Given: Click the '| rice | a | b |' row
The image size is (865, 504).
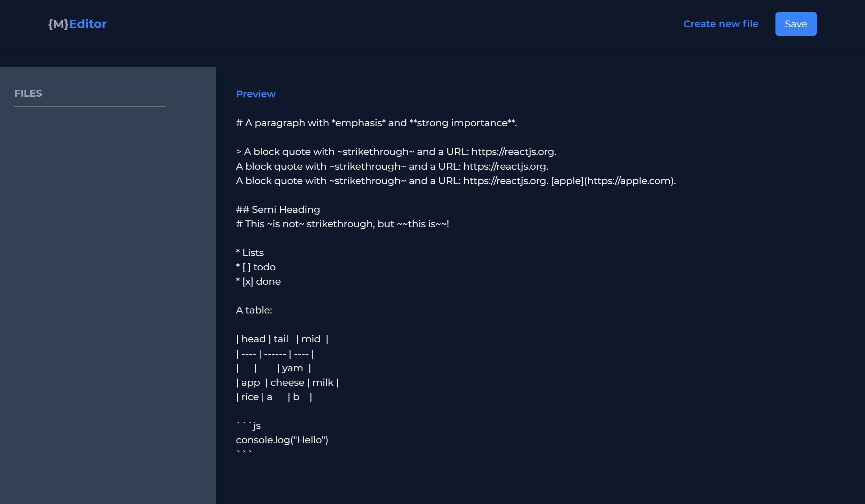Looking at the screenshot, I should click(274, 397).
